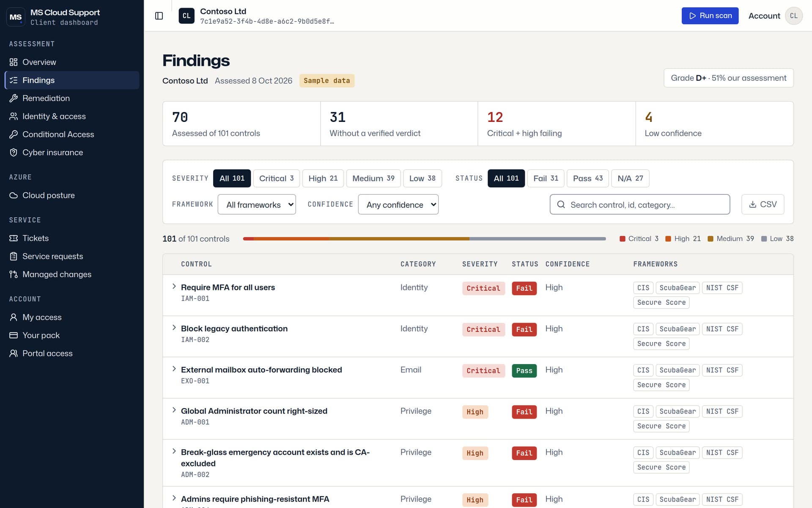Filter severity to Medium 39
Image resolution: width=812 pixels, height=508 pixels.
tap(373, 178)
